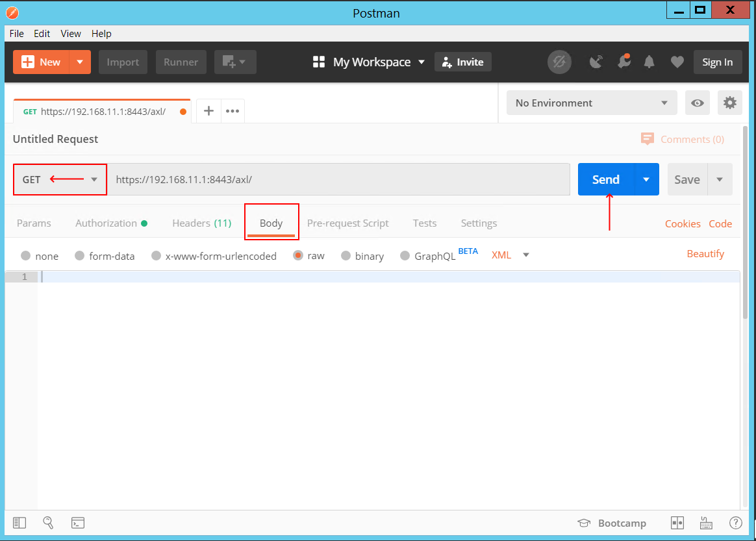Toggle the environment quick look eye icon
This screenshot has height=541, width=756.
(x=698, y=103)
